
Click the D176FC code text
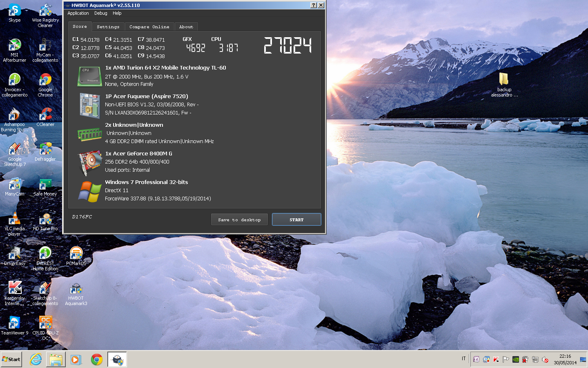pyautogui.click(x=82, y=217)
